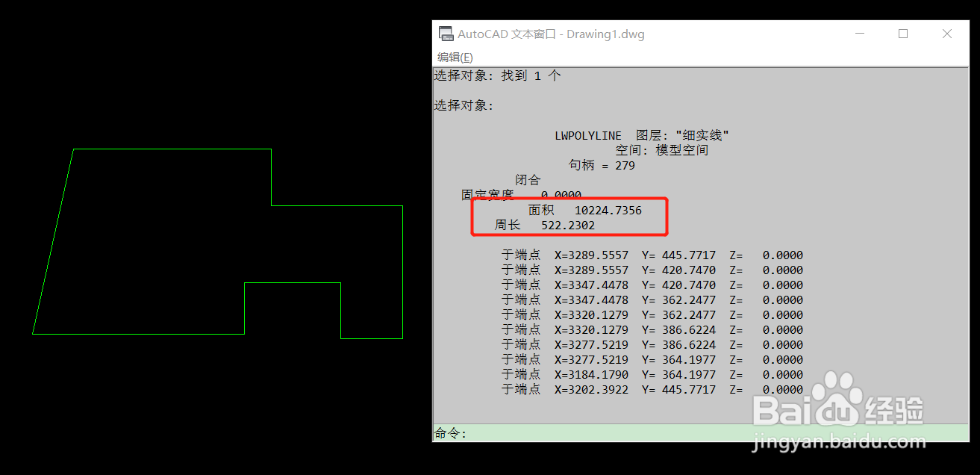Select the area value 10224.7356
This screenshot has height=475, width=980.
tap(608, 211)
